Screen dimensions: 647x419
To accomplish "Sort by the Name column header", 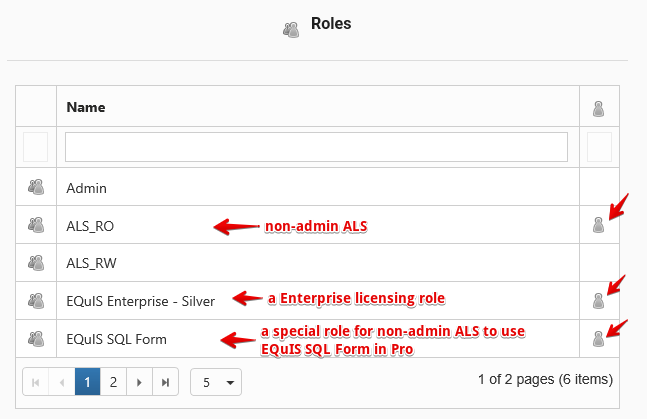I will [86, 107].
